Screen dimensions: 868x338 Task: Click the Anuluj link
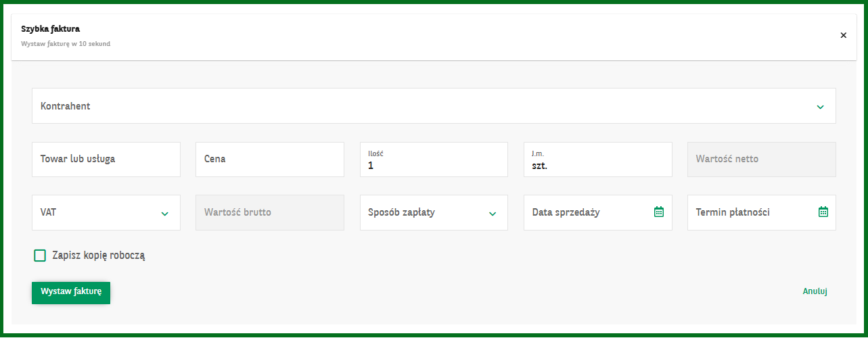pyautogui.click(x=815, y=291)
